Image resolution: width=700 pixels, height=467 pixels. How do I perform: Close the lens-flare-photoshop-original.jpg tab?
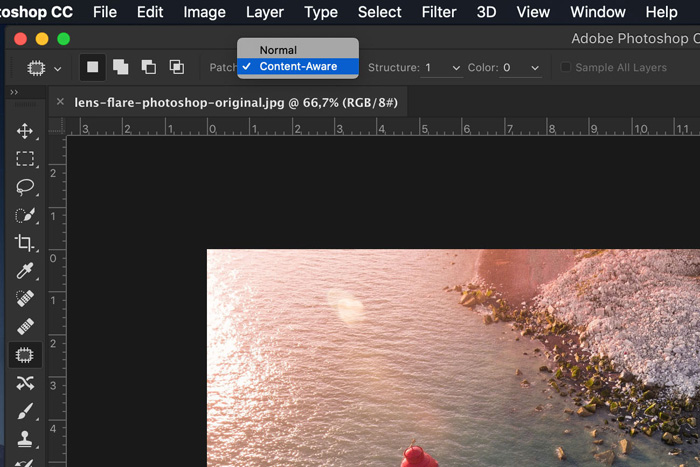[x=60, y=102]
